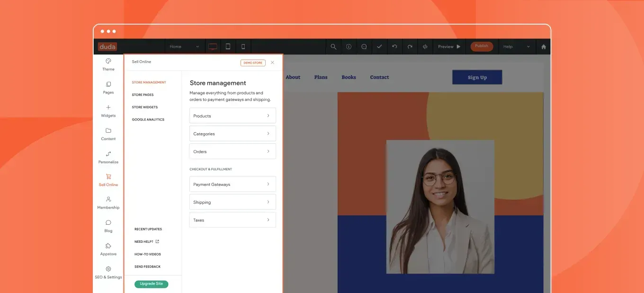Expand the Products row

click(x=233, y=116)
